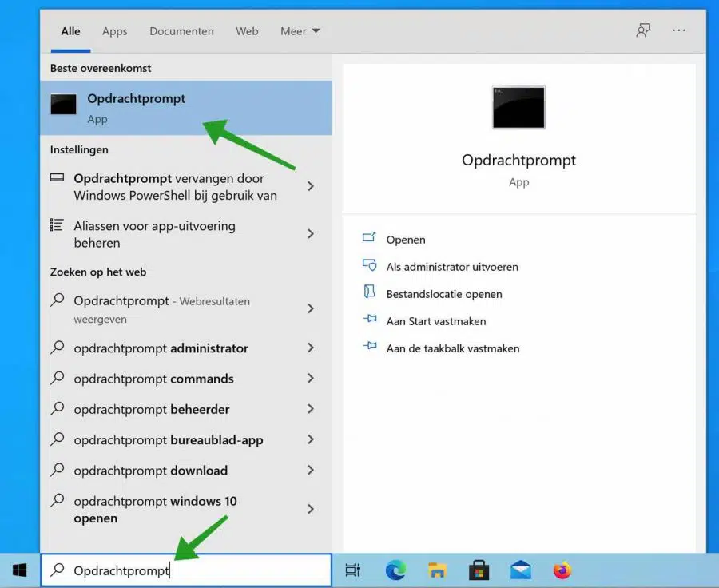Choose Aan Start vastmaken
Viewport: 719px width, 588px height.
[x=435, y=321]
